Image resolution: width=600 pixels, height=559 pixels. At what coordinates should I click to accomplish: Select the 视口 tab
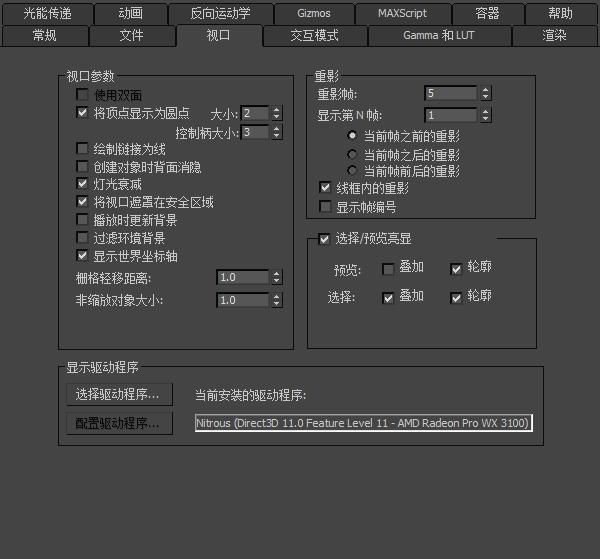[x=218, y=36]
